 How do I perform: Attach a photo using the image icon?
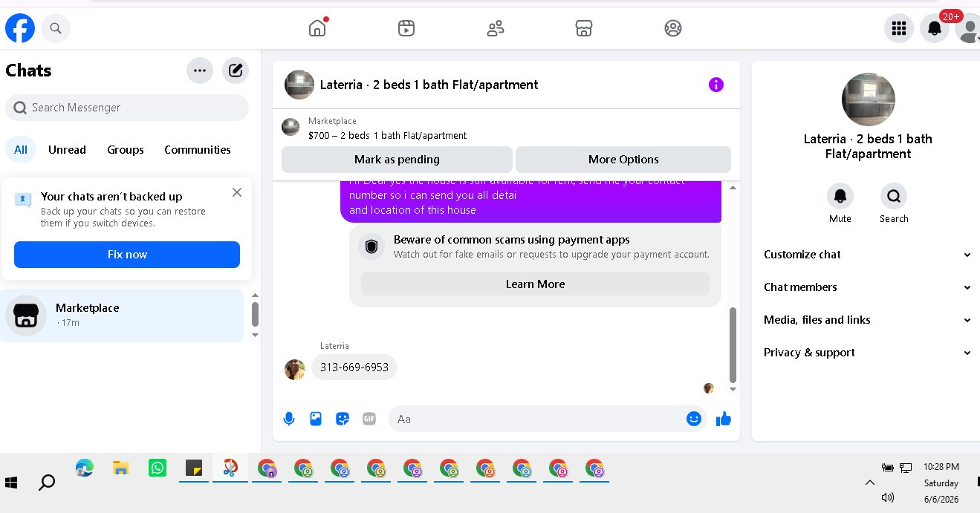316,419
